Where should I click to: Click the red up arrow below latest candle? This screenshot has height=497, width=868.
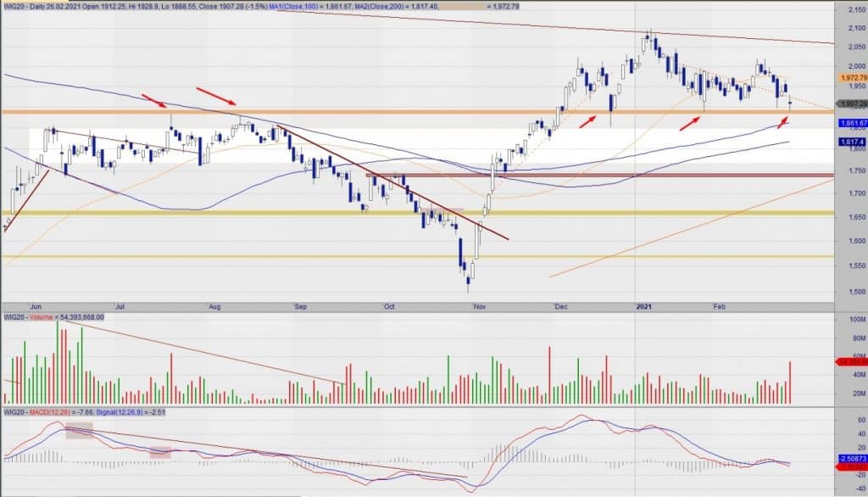tap(783, 121)
